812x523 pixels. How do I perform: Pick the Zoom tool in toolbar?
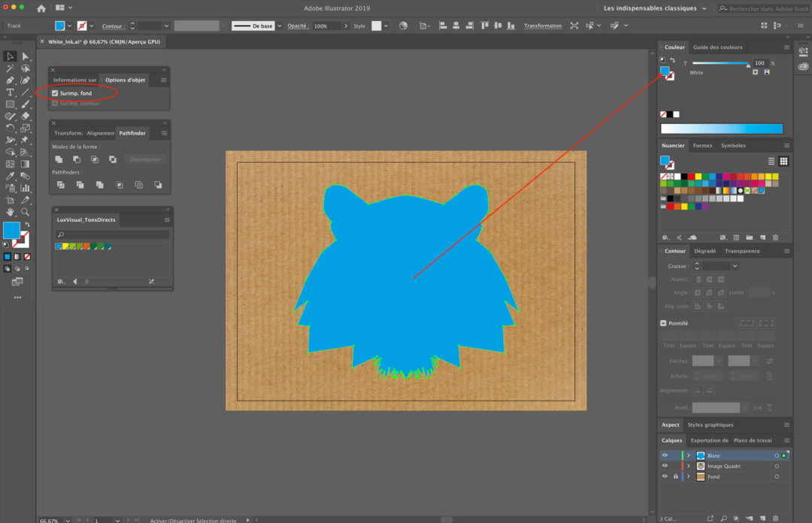point(26,213)
